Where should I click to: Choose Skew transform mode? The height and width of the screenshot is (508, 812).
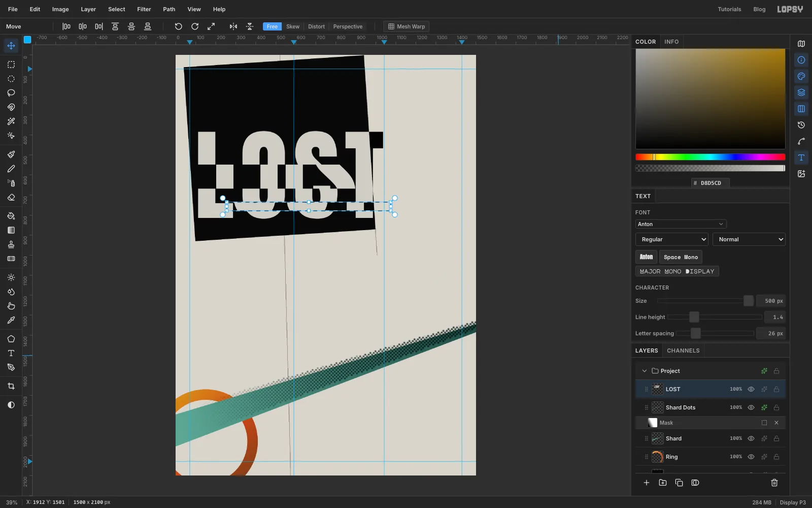tap(293, 26)
